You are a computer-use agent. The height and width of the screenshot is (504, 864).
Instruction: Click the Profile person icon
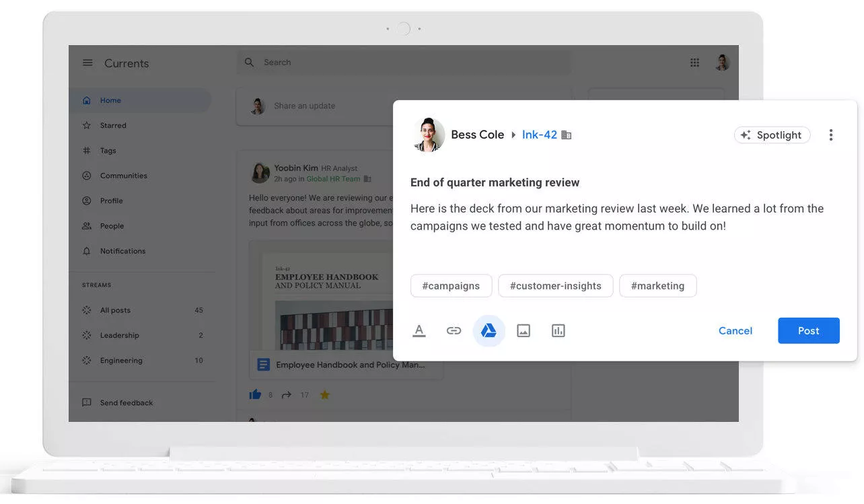86,201
